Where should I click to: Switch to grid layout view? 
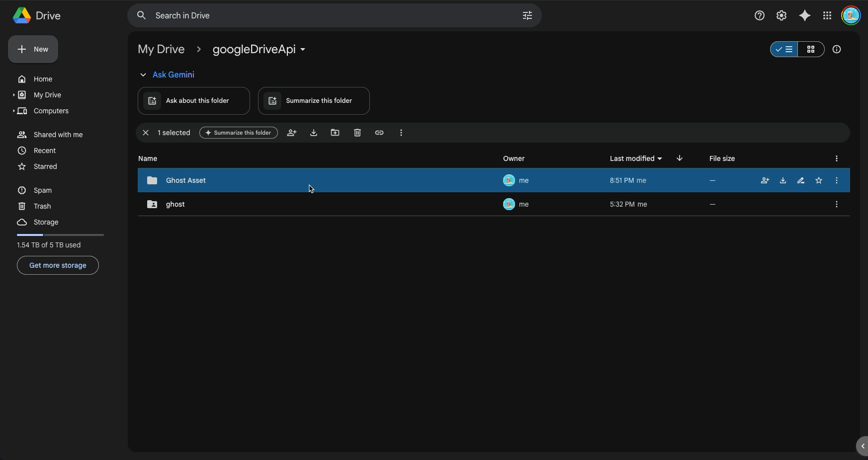coord(811,49)
